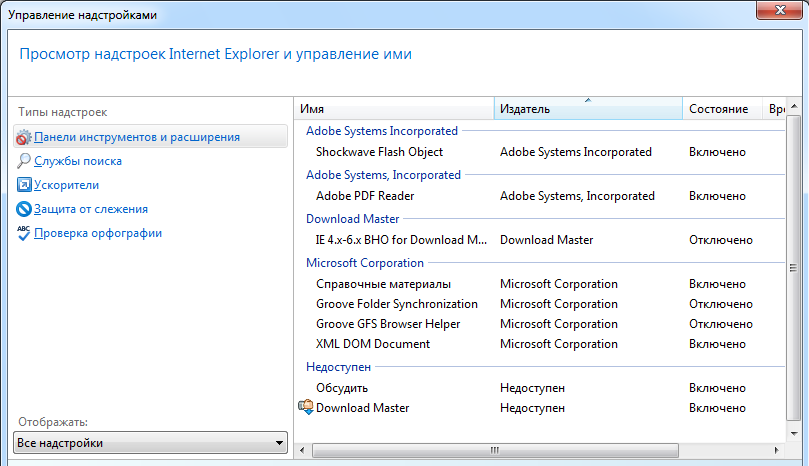Click the vertical scrollbar down arrow
809x466 pixels.
[798, 433]
